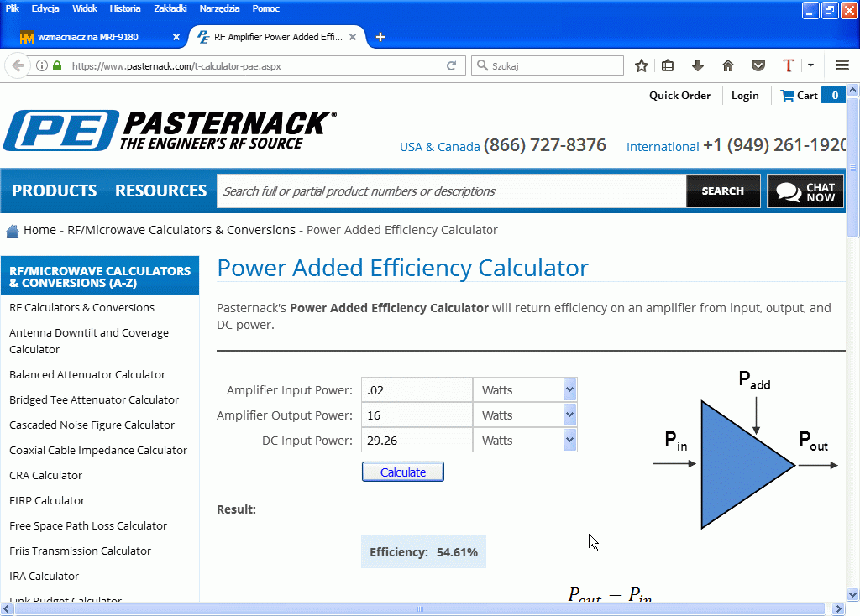Open the hamburger menu icon
Image resolution: width=860 pixels, height=616 pixels.
point(842,65)
